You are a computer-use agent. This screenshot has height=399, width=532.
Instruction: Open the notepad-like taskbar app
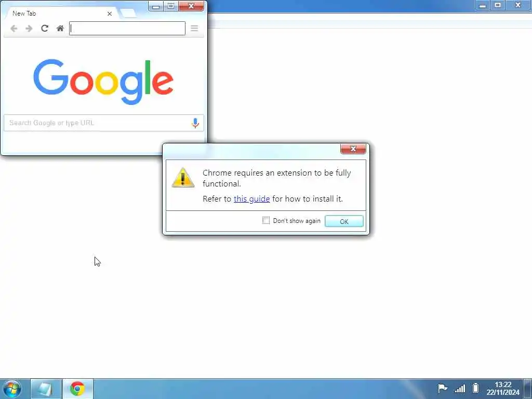point(46,389)
